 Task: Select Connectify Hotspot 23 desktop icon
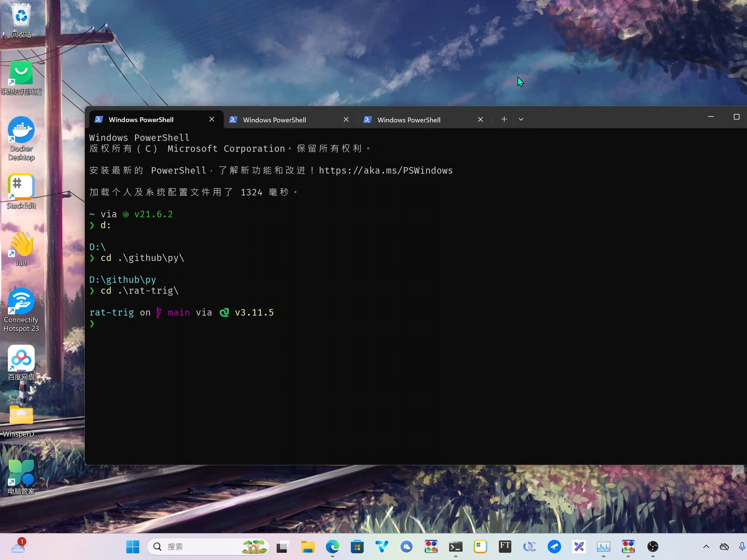click(x=21, y=301)
